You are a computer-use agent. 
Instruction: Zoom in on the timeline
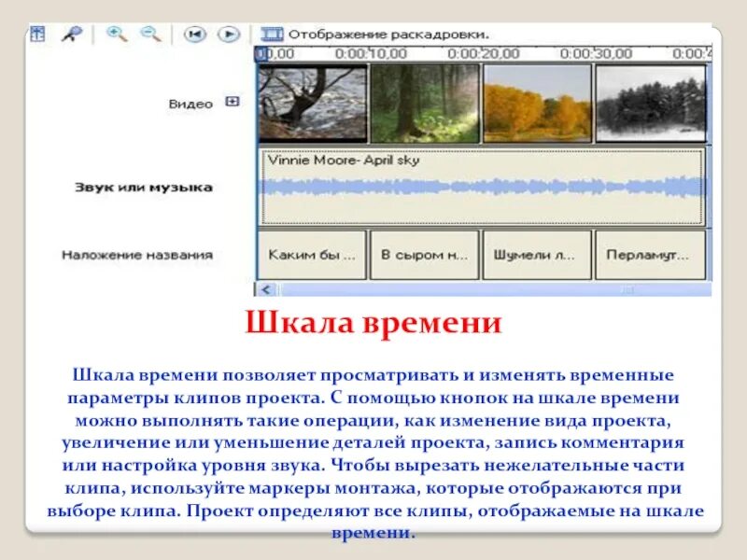(x=115, y=33)
